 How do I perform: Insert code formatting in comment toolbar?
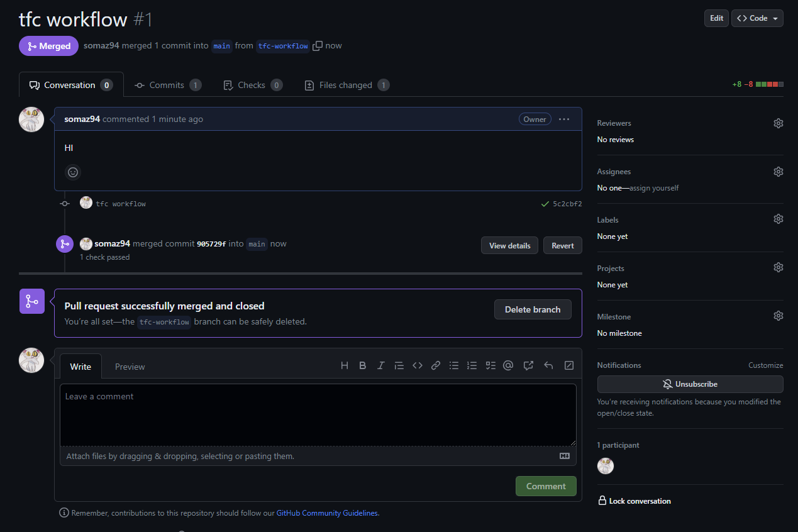[417, 365]
